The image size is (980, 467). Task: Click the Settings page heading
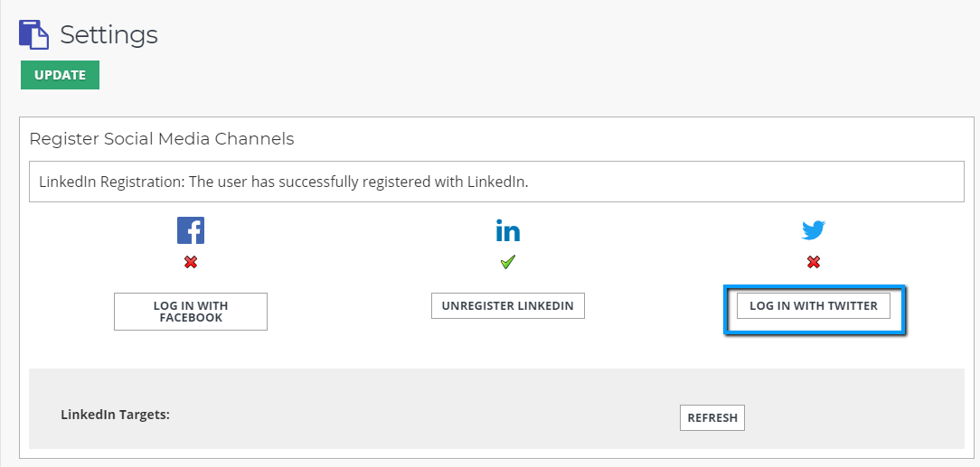tap(108, 35)
